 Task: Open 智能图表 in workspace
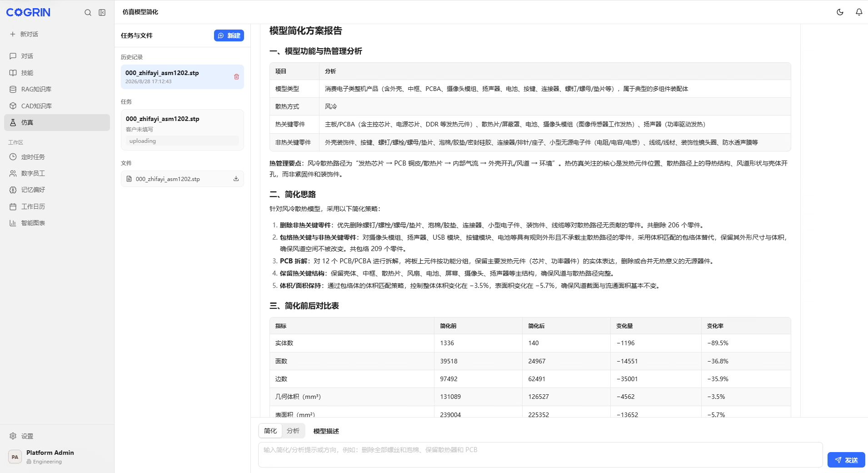pyautogui.click(x=57, y=223)
